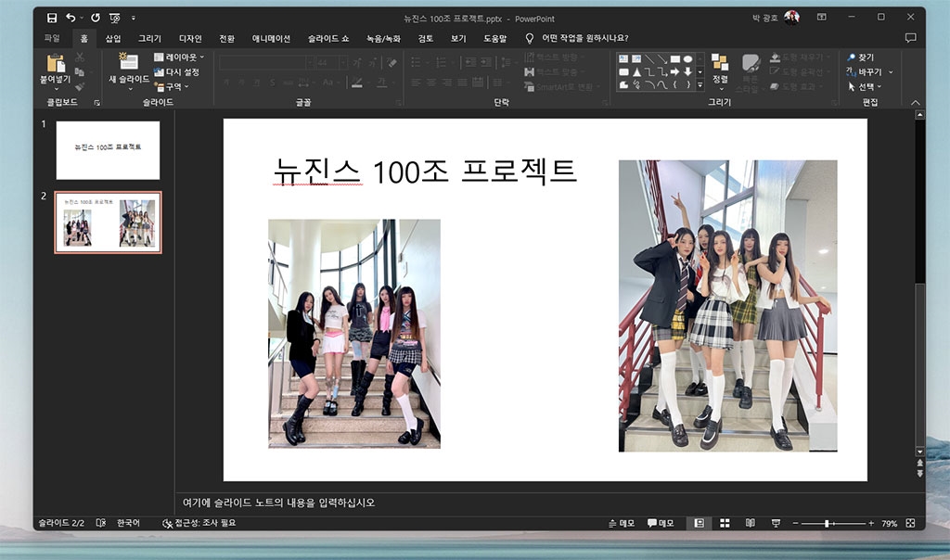This screenshot has height=560, width=950.
Task: Click the Redo/Repeat icon
Action: [96, 19]
